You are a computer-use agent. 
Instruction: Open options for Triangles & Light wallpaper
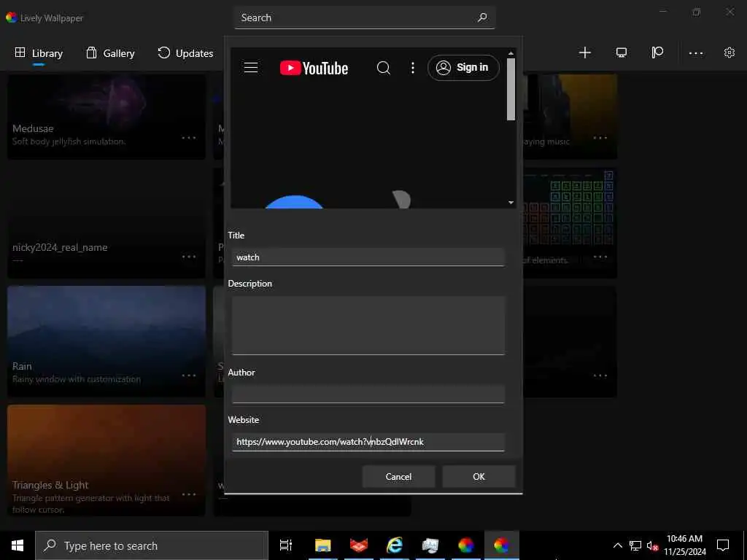coord(189,494)
